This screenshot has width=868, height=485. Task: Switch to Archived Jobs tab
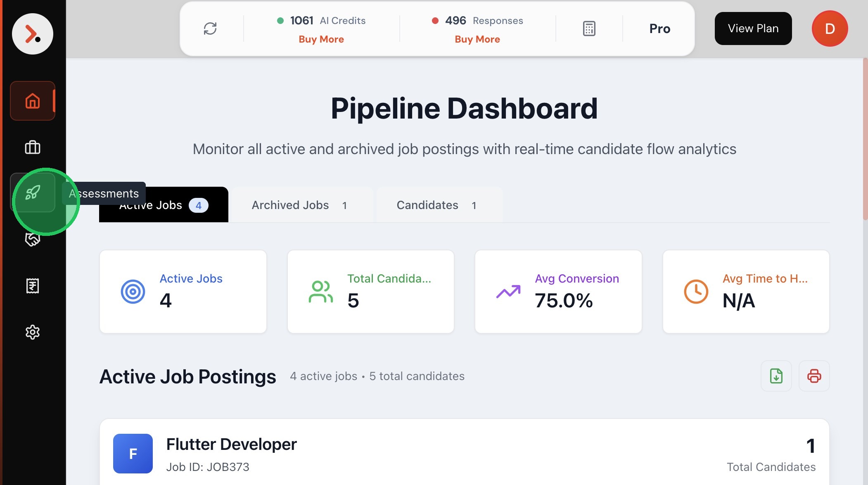click(299, 205)
